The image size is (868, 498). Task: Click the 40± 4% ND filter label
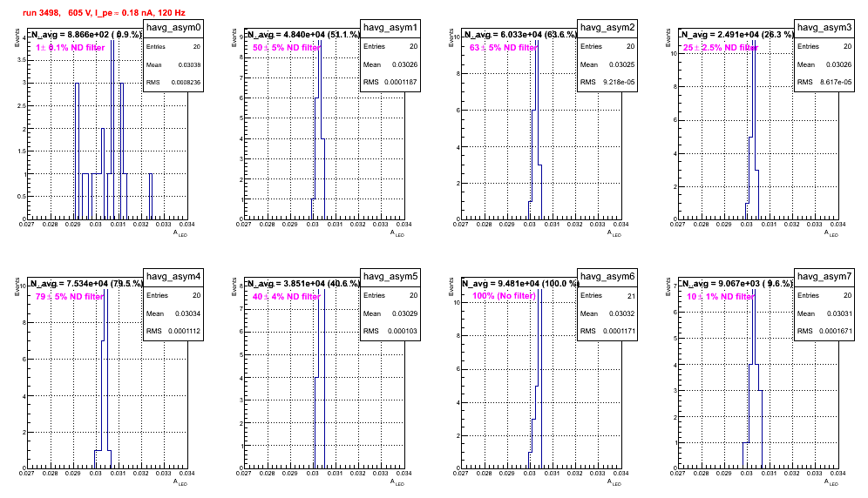[x=287, y=297]
